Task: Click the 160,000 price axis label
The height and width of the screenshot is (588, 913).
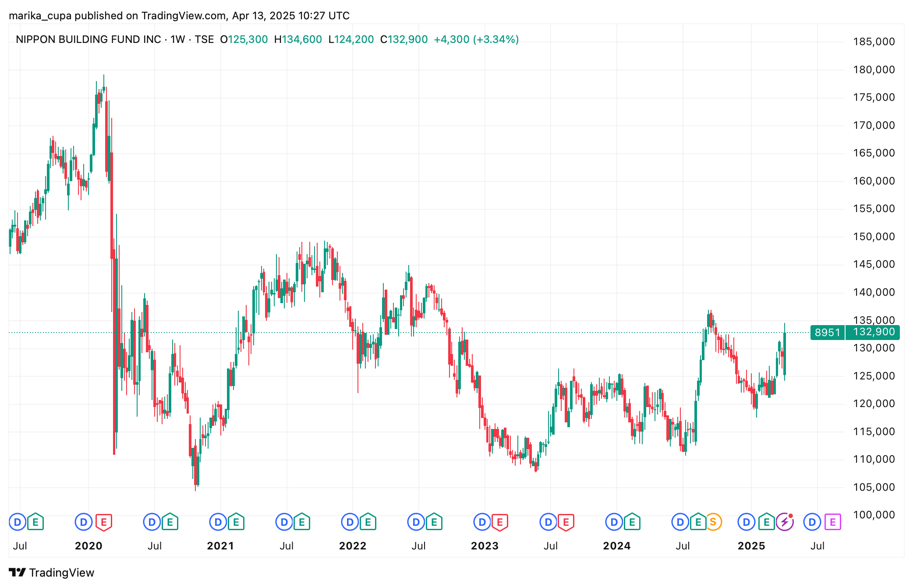Action: pyautogui.click(x=874, y=181)
